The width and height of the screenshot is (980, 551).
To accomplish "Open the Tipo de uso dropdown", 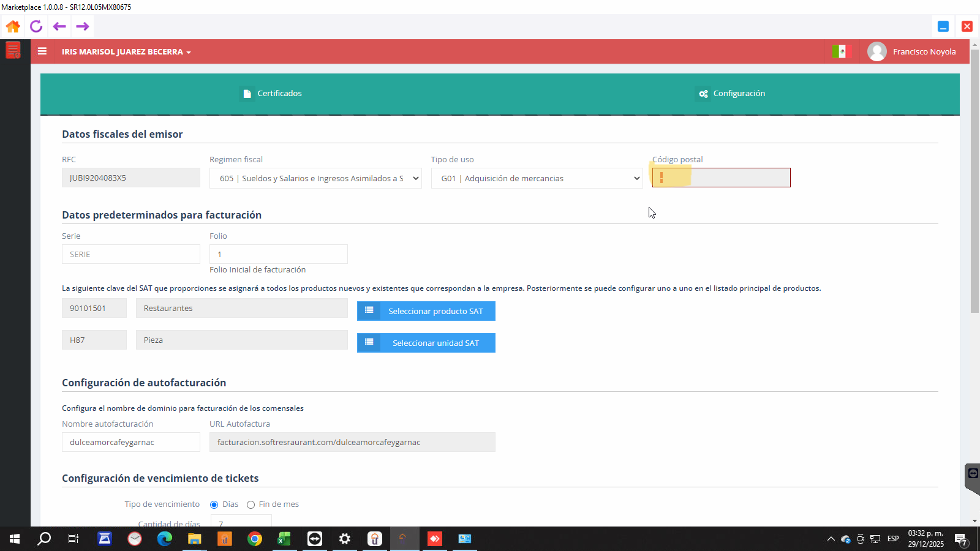I will click(x=537, y=178).
